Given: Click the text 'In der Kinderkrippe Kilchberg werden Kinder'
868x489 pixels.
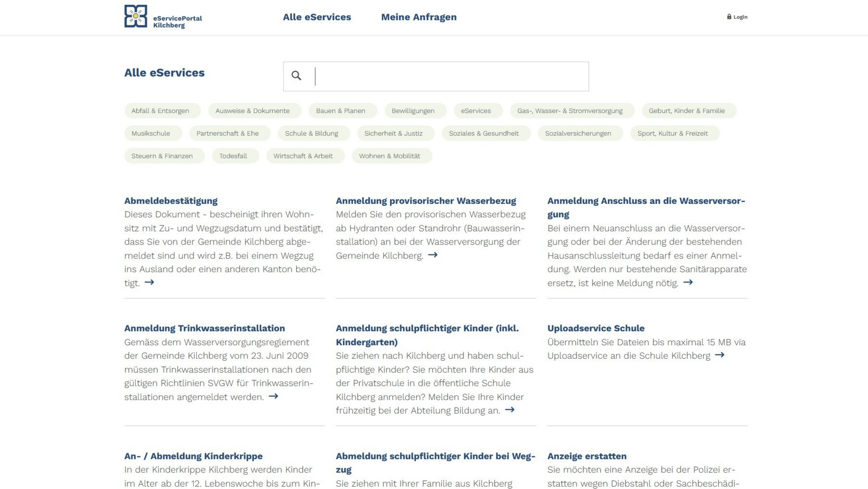Looking at the screenshot, I should tap(218, 469).
